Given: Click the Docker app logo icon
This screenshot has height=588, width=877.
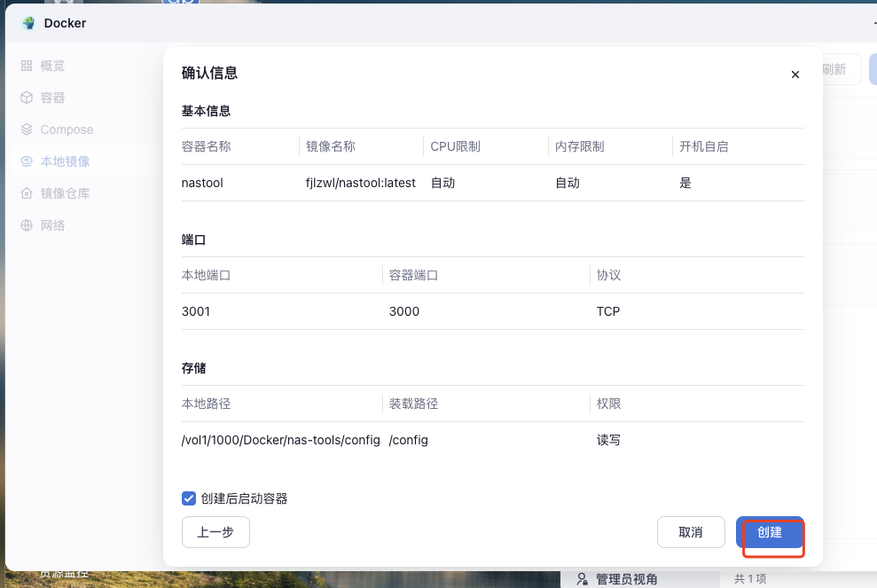Looking at the screenshot, I should [28, 23].
